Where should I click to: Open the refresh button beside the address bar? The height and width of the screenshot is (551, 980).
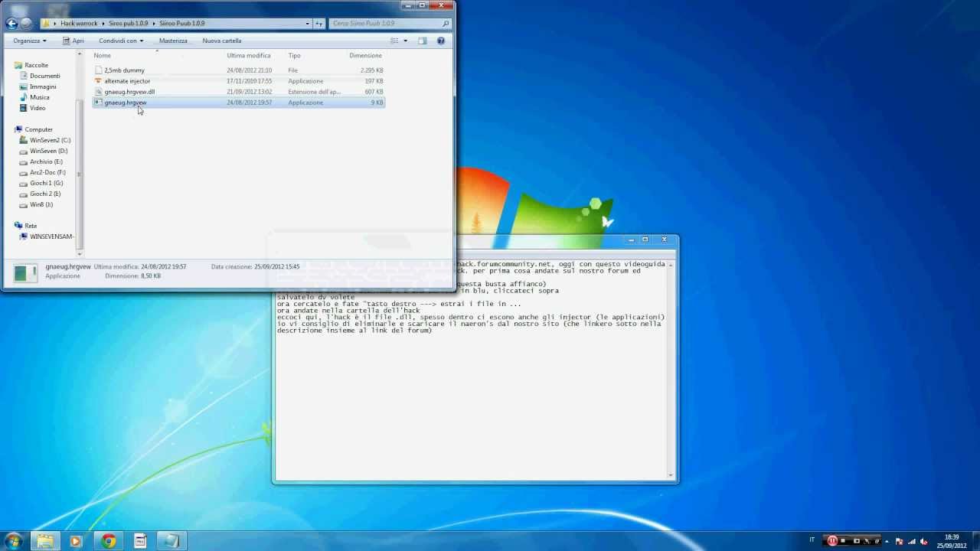319,24
